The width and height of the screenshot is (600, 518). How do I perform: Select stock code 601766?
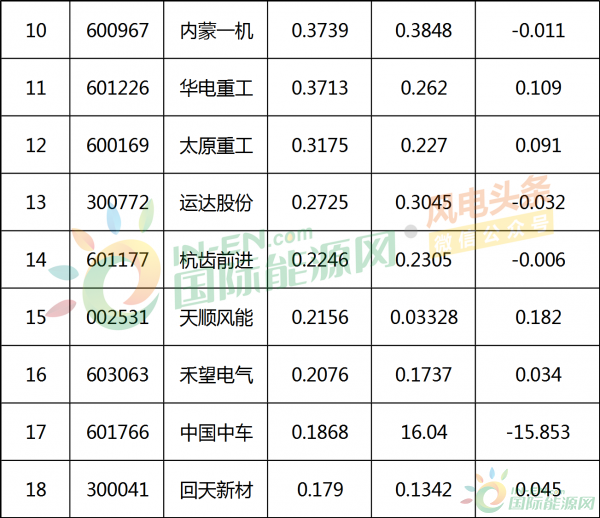[x=117, y=432]
